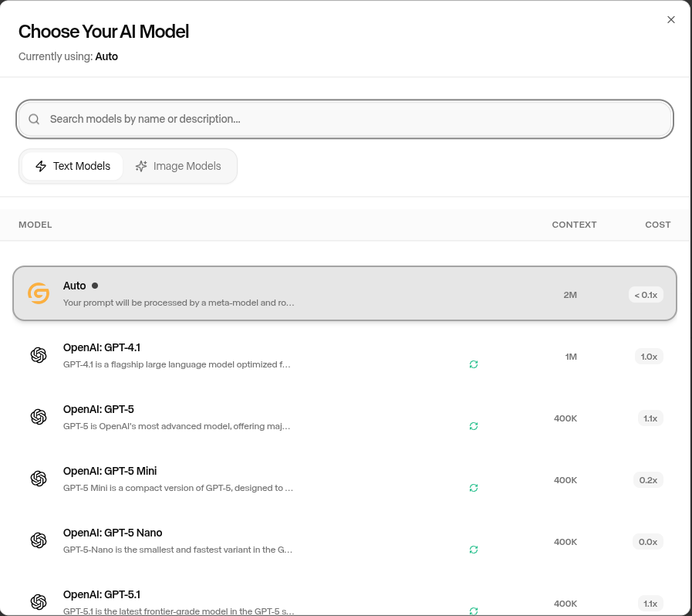This screenshot has height=616, width=692.
Task: Click the sparkles icon on Image Models tab
Action: 141,165
